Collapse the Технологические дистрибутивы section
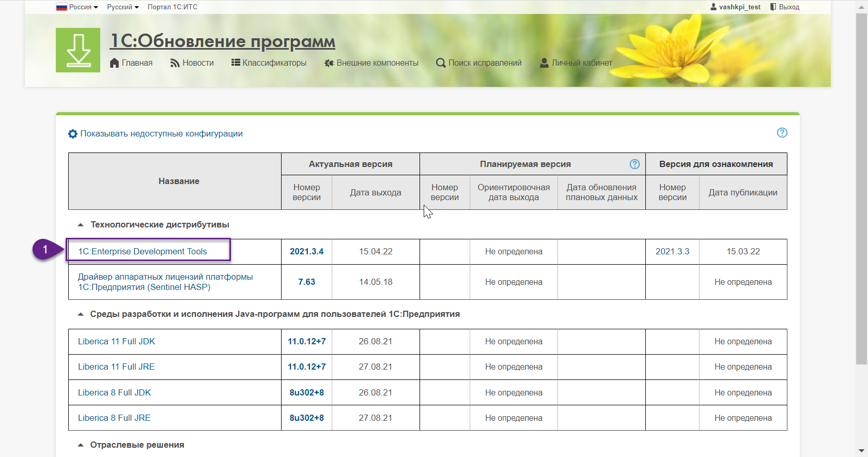This screenshot has width=868, height=457. point(80,225)
